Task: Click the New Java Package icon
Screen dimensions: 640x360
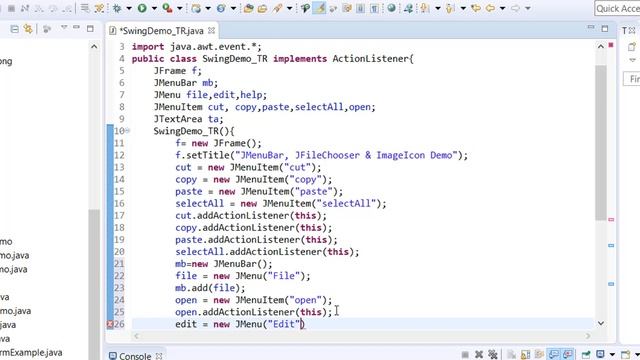Action: click(196, 8)
